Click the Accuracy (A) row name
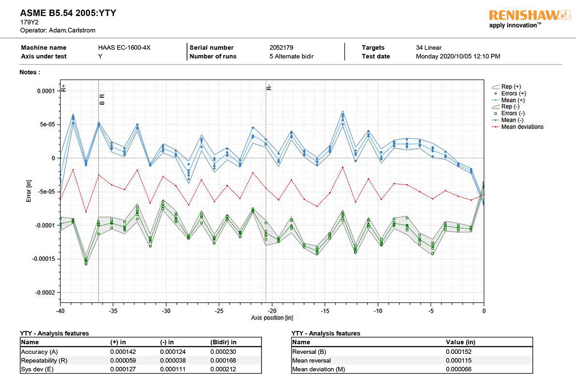Screen dimensions: 588x392 coord(39,352)
